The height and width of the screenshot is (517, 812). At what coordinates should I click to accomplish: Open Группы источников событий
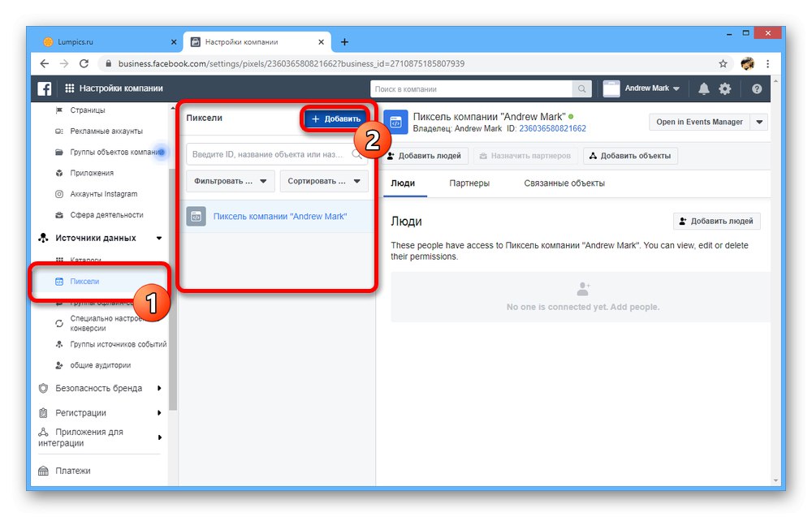(118, 344)
